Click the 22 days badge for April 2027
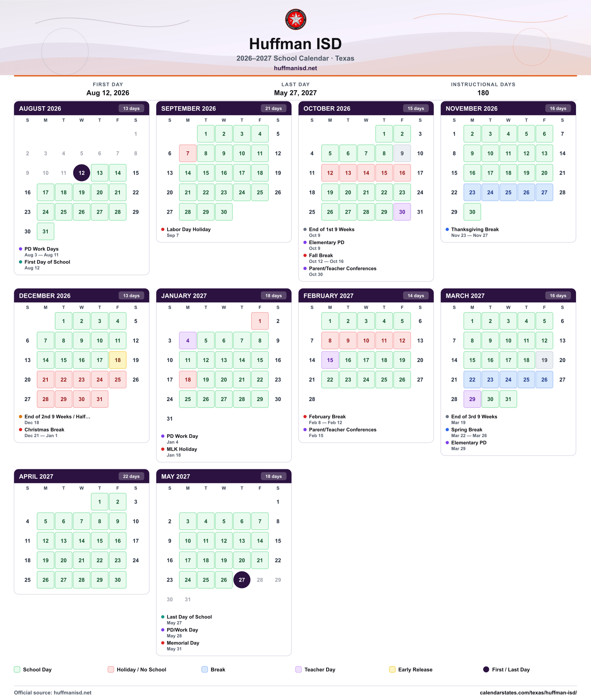The image size is (591, 700). coord(131,476)
